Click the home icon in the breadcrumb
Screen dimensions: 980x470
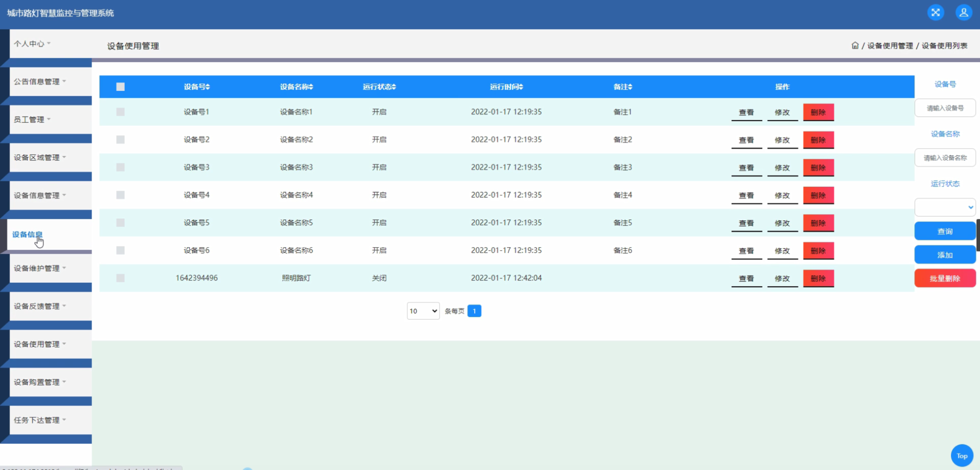click(855, 46)
